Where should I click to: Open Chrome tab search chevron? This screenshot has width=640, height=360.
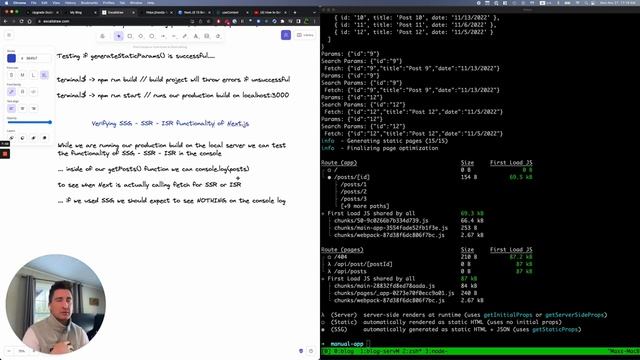point(314,12)
